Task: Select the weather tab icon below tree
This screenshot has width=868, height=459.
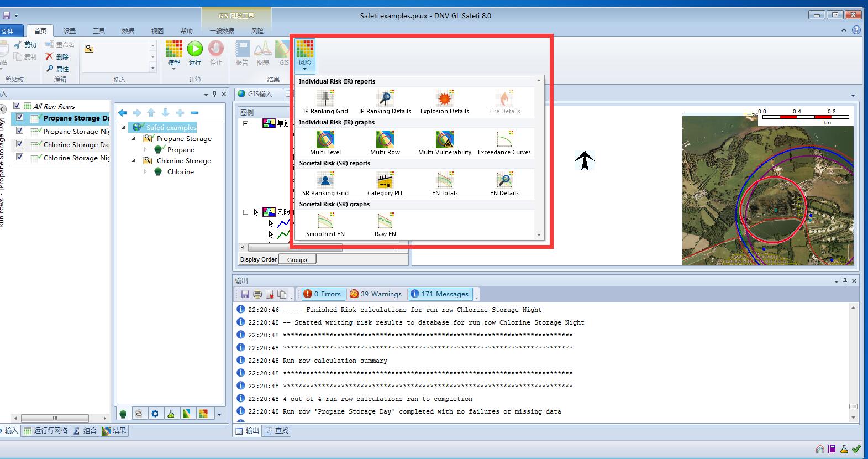Action: coord(139,414)
